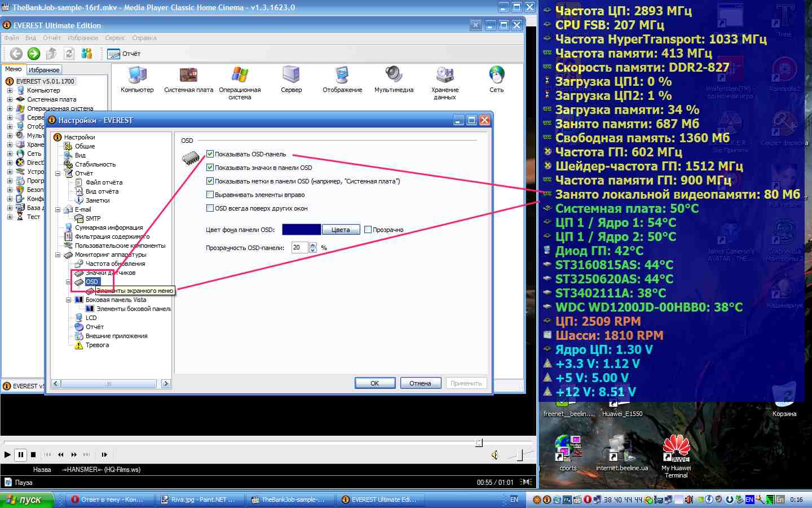
Task: Click the frame step button in Media Player Classic
Action: [x=104, y=454]
